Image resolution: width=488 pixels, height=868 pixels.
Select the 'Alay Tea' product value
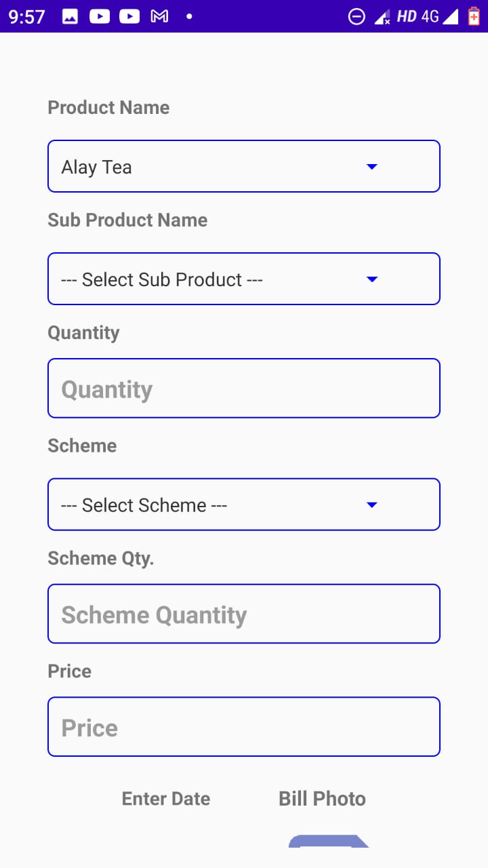click(x=97, y=167)
